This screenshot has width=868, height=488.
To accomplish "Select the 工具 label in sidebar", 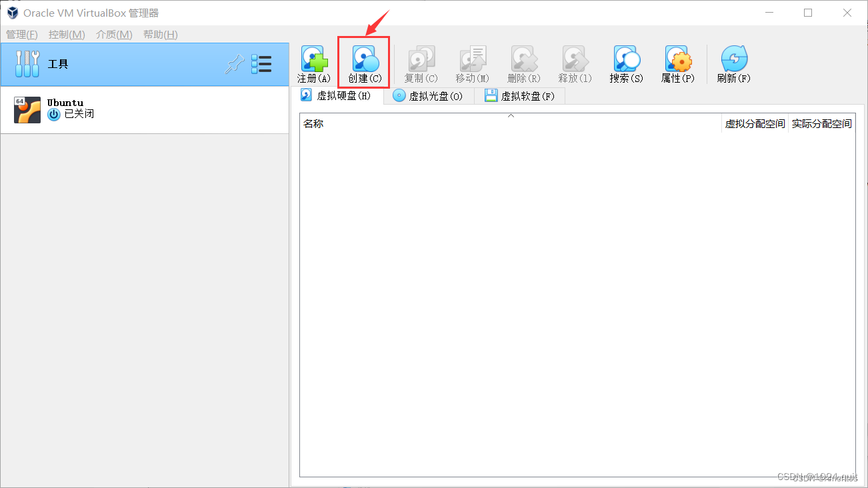I will [x=58, y=64].
